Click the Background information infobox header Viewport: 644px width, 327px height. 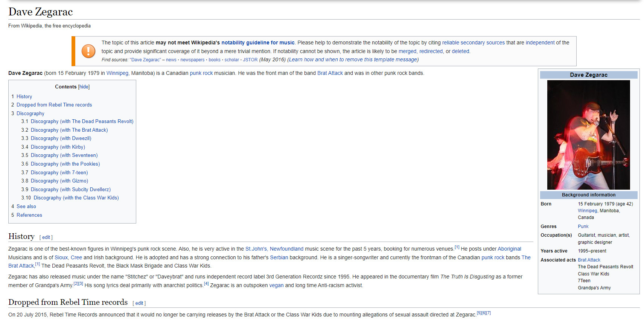pyautogui.click(x=589, y=195)
